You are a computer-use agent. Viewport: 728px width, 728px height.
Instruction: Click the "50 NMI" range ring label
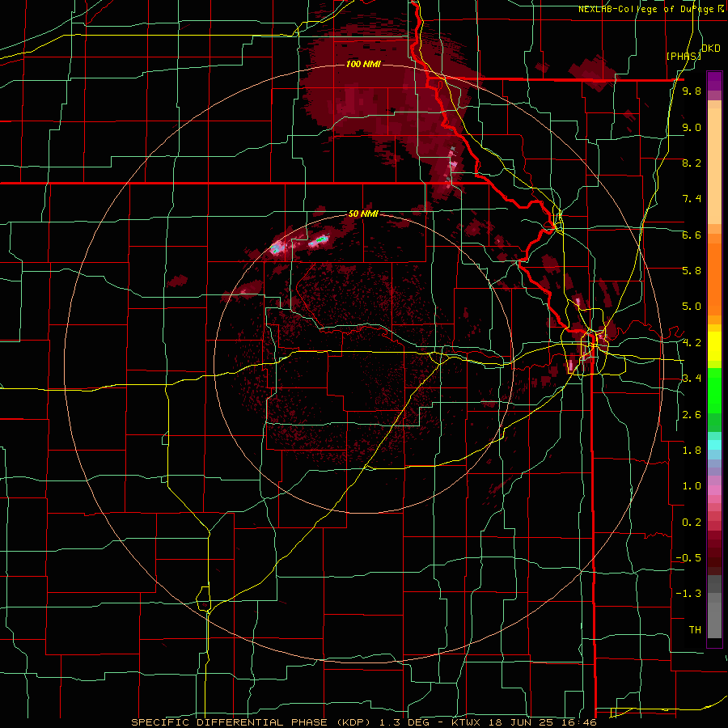(x=363, y=214)
